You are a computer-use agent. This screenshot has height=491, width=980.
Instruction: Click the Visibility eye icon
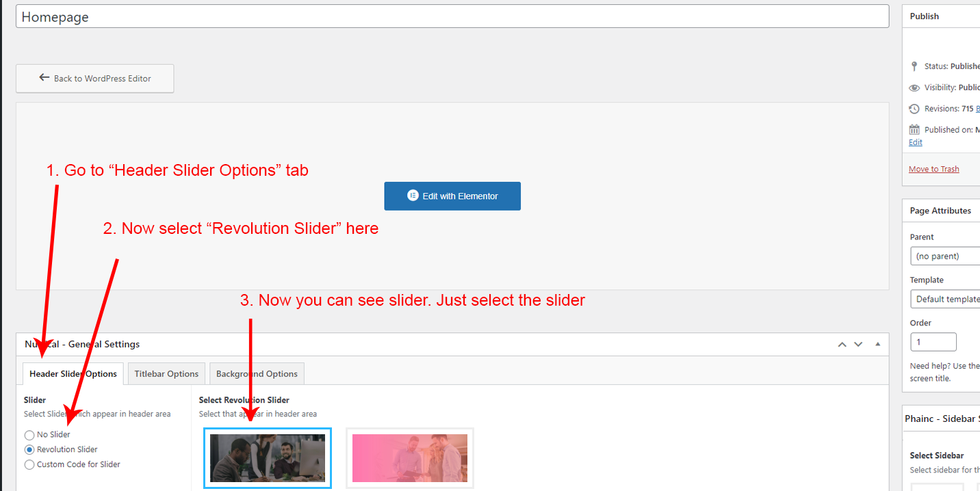tap(914, 88)
